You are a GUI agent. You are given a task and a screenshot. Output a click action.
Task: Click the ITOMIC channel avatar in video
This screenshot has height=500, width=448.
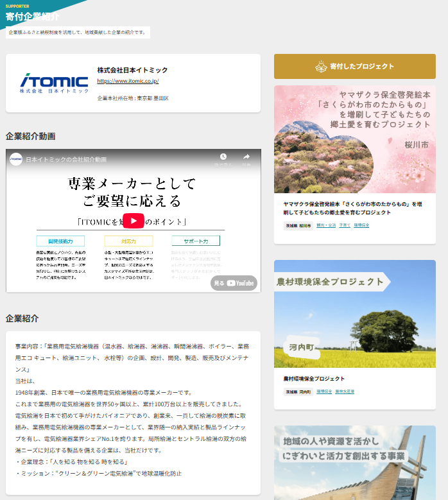(16, 159)
